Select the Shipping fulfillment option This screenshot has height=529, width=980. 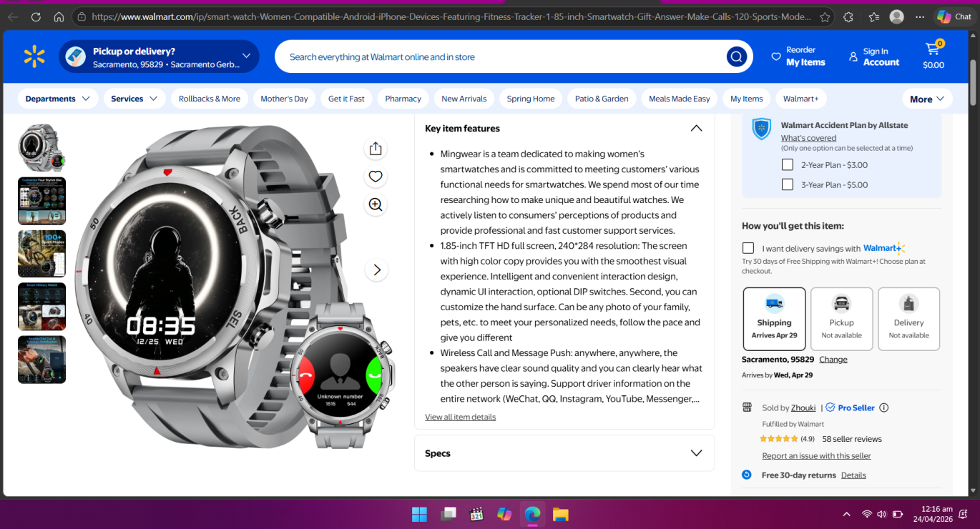coord(774,319)
